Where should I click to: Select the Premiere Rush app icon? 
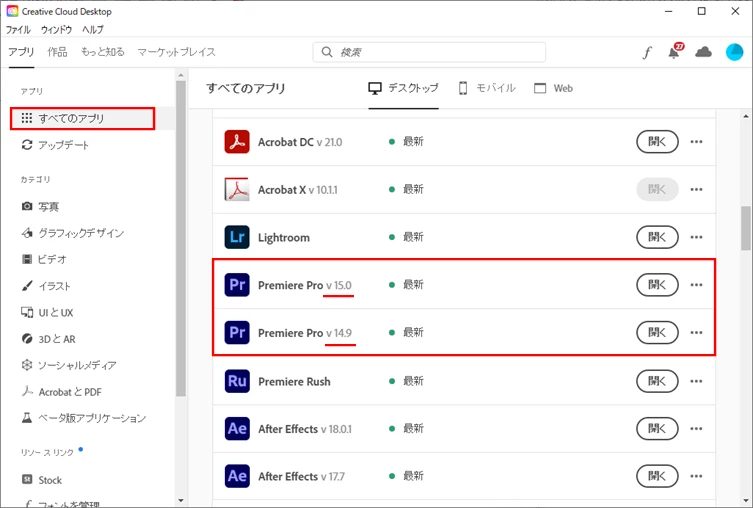point(237,381)
